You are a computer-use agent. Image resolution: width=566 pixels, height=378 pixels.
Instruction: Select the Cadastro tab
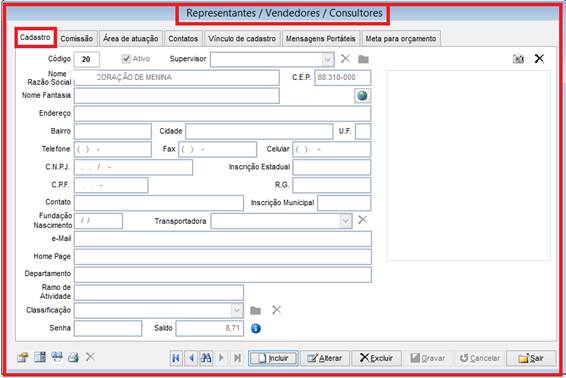point(35,37)
